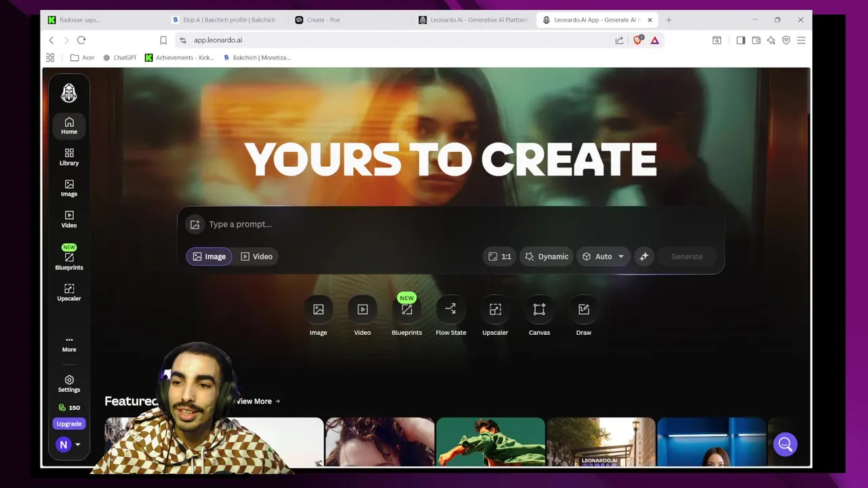This screenshot has height=488, width=868.
Task: Open the Upscaler tool shortcut
Action: point(495,317)
